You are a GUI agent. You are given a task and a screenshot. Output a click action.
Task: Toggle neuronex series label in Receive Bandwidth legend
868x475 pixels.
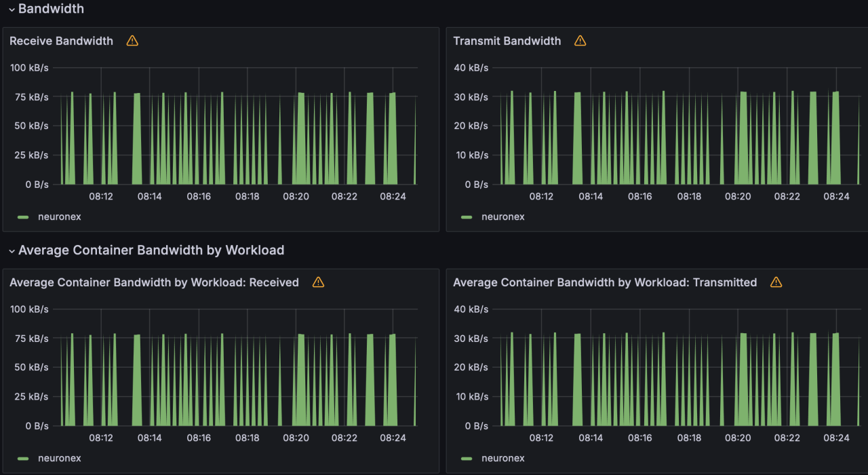[x=60, y=217]
